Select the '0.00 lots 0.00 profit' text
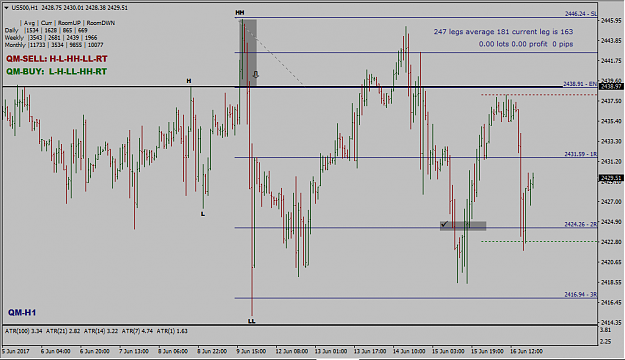 tap(513, 44)
